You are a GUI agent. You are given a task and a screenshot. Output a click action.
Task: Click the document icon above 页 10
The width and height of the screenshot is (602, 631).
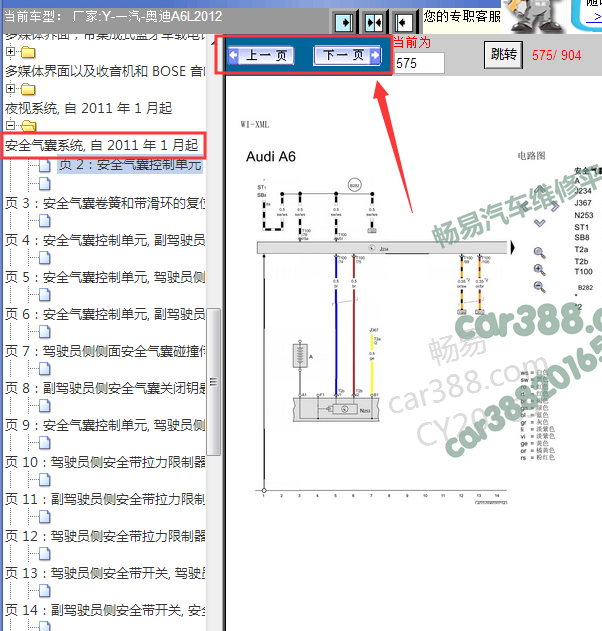click(x=45, y=443)
